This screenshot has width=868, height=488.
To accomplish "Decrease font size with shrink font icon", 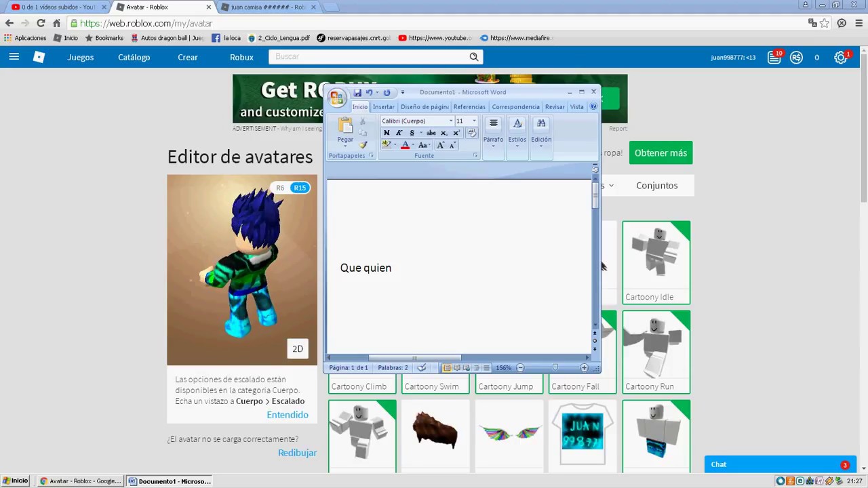I will click(452, 145).
